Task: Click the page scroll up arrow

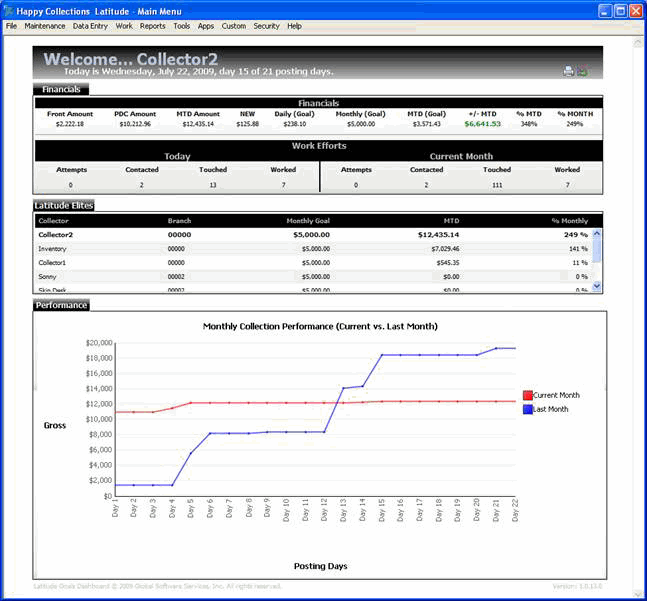Action: pos(638,43)
